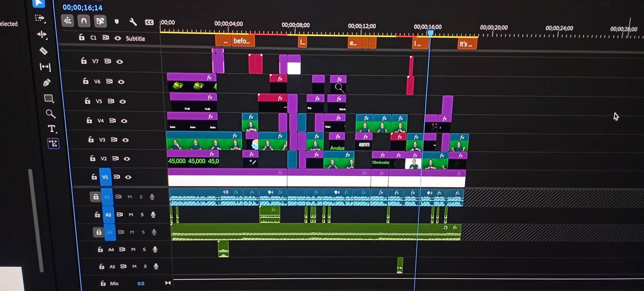The height and width of the screenshot is (291, 644).
Task: Unlock audio track A3
Action: click(98, 232)
